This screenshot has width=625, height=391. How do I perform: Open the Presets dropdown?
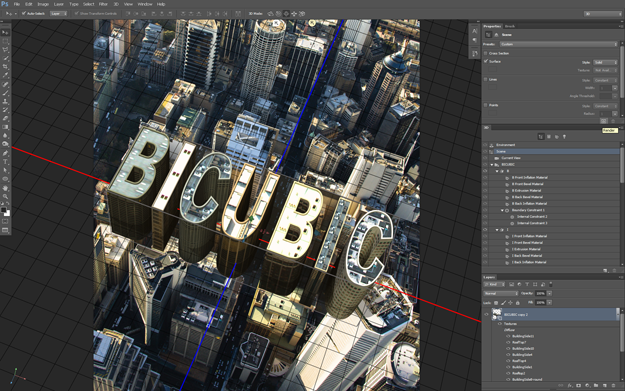click(x=558, y=44)
